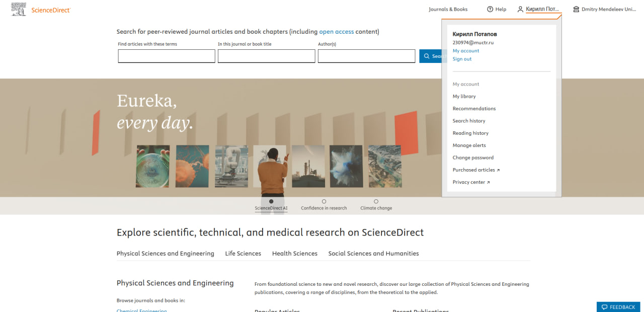Open My library from account menu
The width and height of the screenshot is (644, 312).
(464, 96)
